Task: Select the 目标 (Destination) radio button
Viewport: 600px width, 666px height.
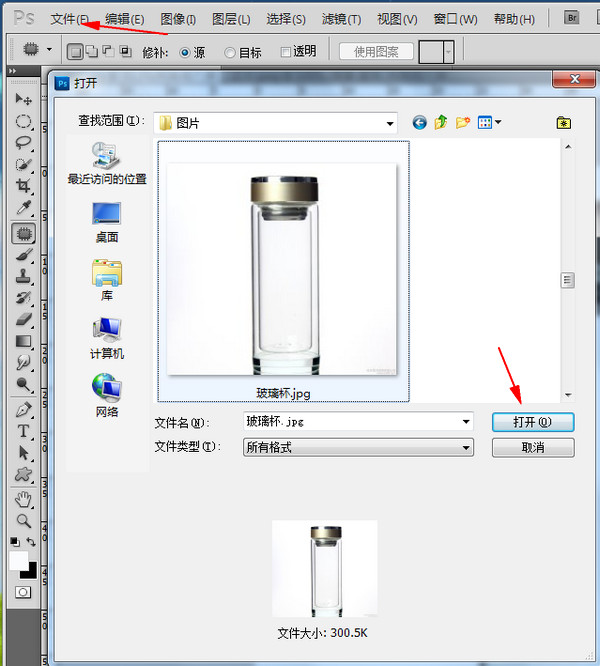Action: point(230,53)
